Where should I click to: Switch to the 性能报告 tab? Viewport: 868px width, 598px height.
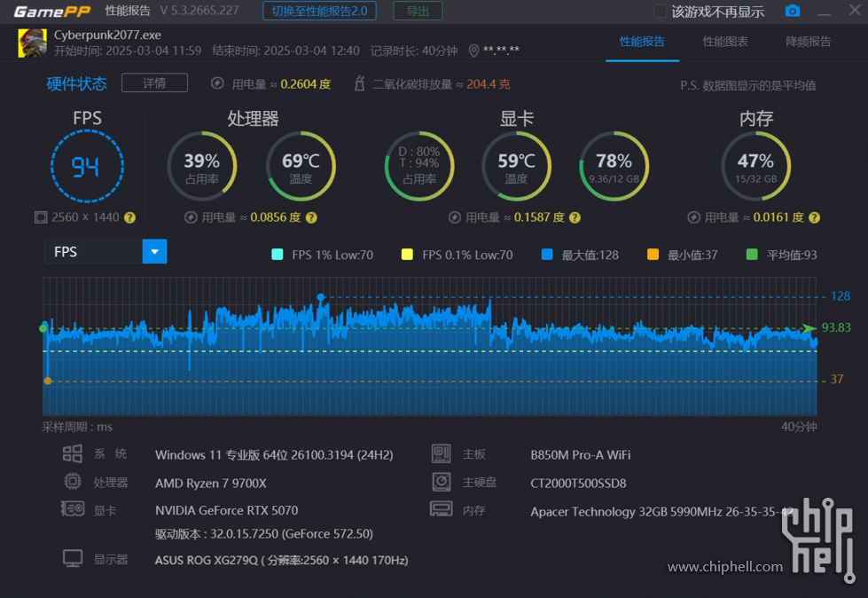pyautogui.click(x=642, y=42)
